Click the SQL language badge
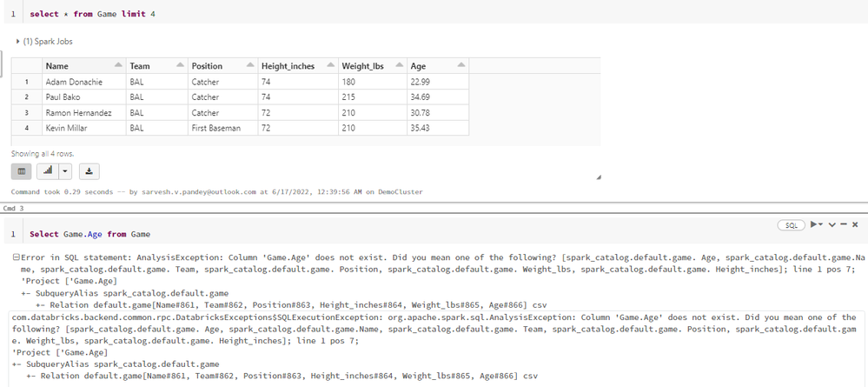Screen dimensions: 868x387 [792, 224]
